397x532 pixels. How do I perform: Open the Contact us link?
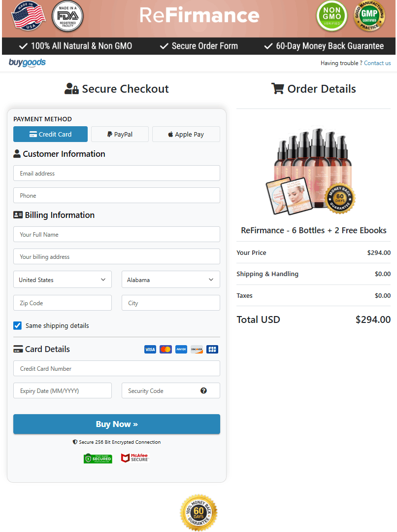pyautogui.click(x=377, y=63)
